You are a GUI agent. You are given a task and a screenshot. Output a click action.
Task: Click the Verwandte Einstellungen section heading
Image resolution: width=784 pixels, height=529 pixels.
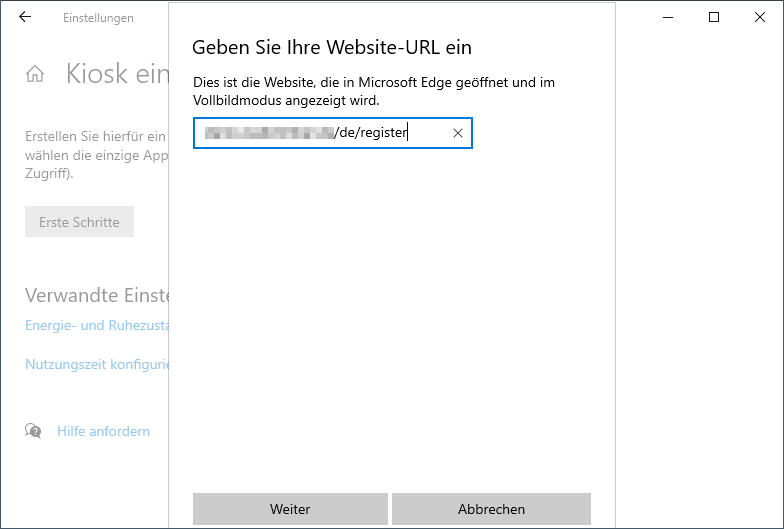(x=97, y=295)
